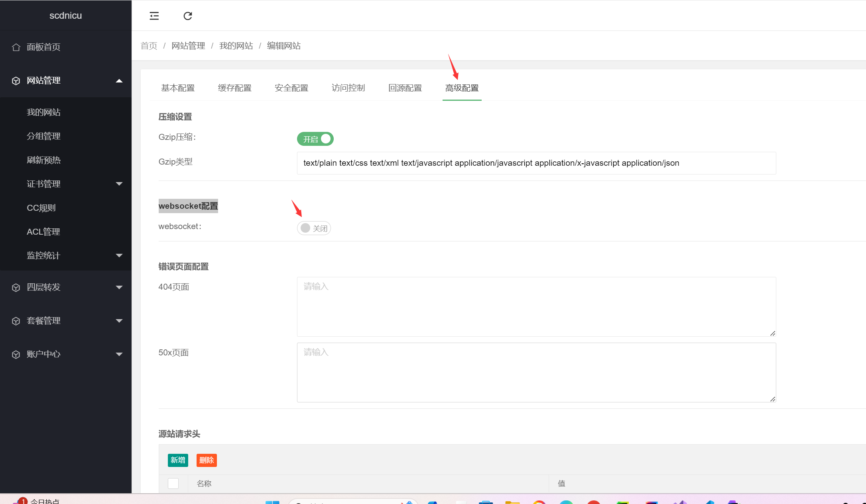Enable the websocket toggle
This screenshot has width=866, height=504.
(314, 228)
